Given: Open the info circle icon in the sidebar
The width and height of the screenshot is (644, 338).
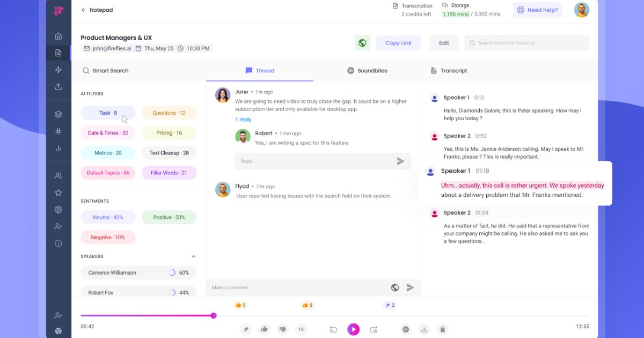Looking at the screenshot, I should (x=58, y=244).
